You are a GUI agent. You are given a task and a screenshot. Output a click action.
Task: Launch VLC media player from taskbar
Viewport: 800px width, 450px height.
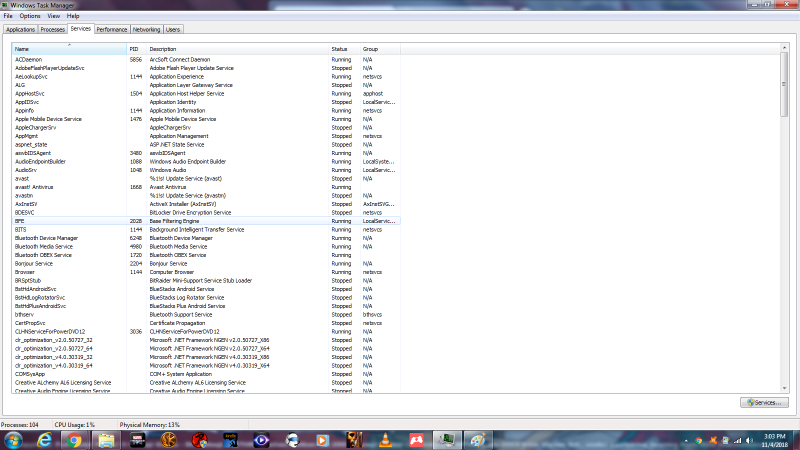click(x=386, y=440)
